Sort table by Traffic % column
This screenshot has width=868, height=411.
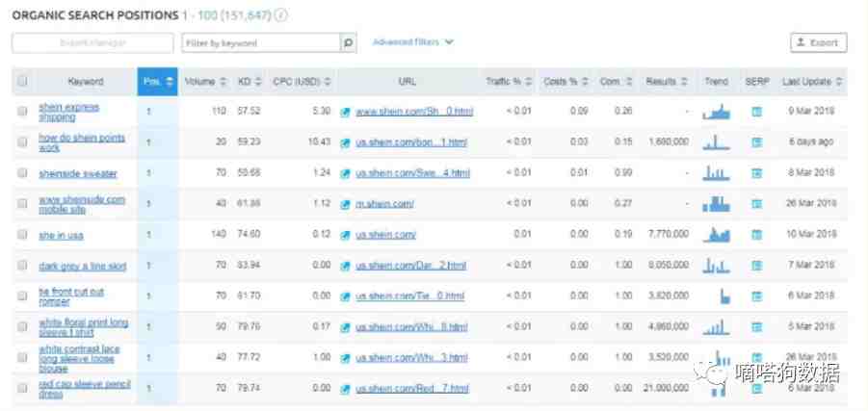pos(509,81)
